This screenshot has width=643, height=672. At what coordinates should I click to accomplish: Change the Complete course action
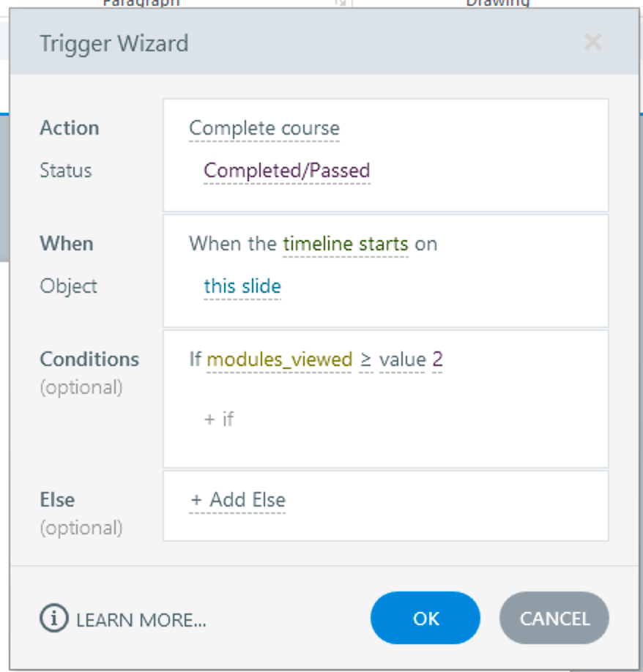[264, 129]
